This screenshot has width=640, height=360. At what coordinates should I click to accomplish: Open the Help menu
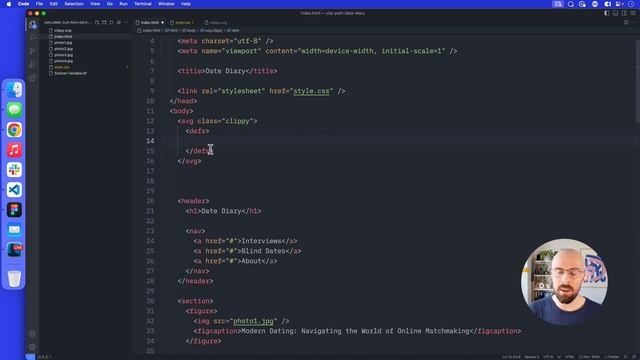coord(186,4)
